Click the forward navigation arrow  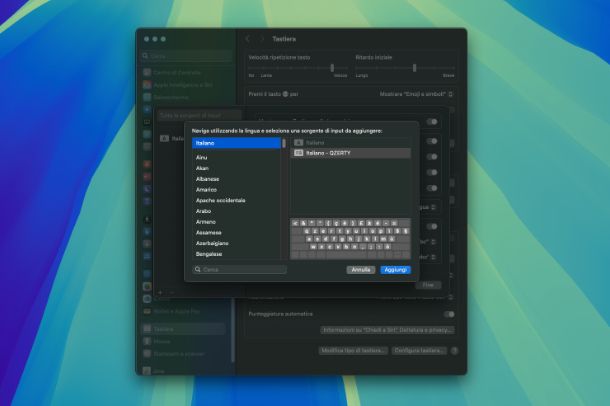[262, 39]
